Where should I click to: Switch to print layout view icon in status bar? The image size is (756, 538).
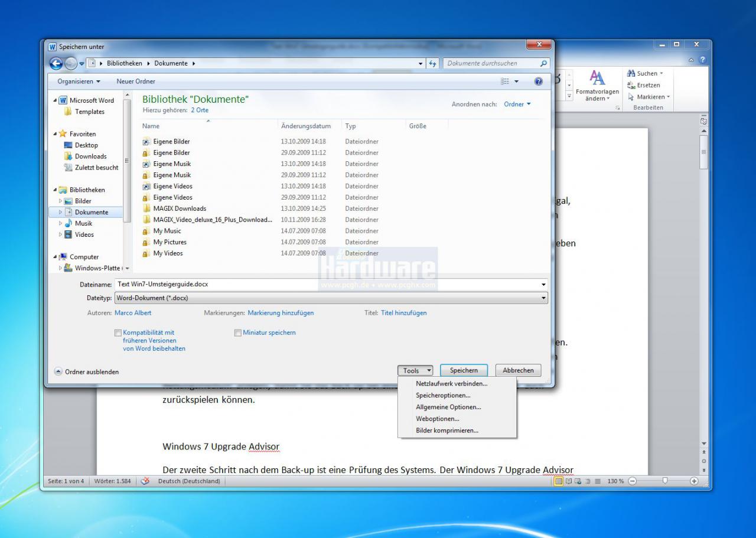tap(558, 481)
